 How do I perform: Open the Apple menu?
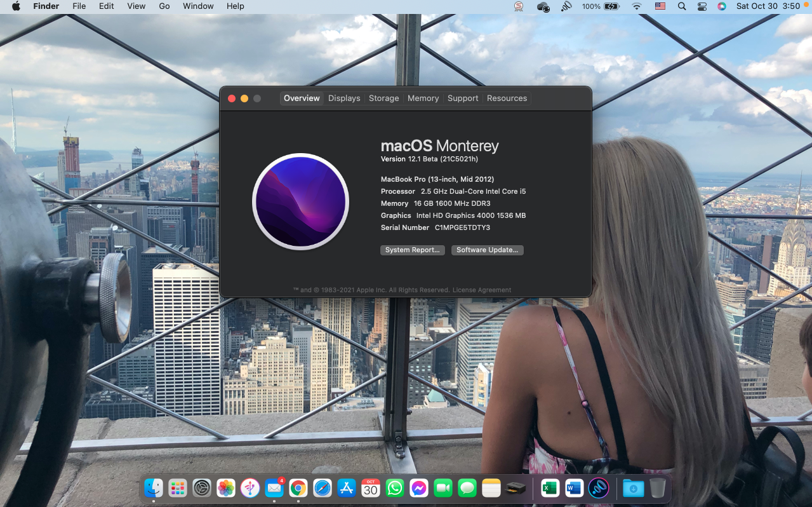pos(16,6)
